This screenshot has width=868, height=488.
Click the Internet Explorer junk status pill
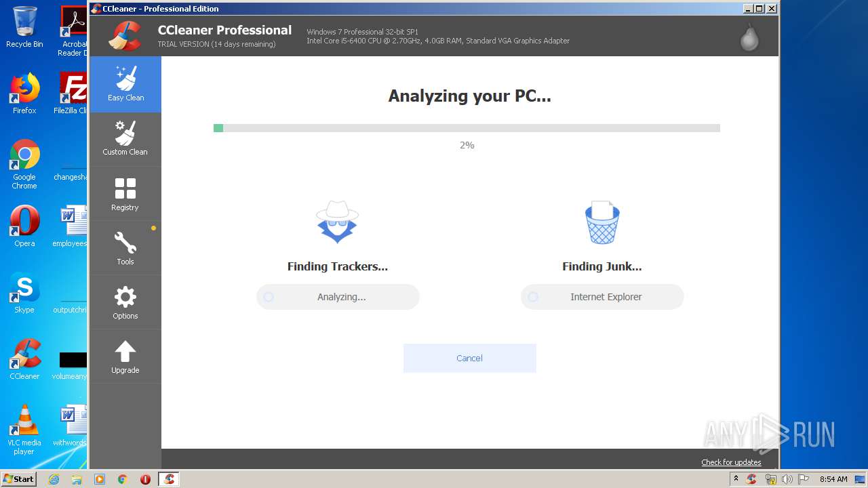pos(602,297)
